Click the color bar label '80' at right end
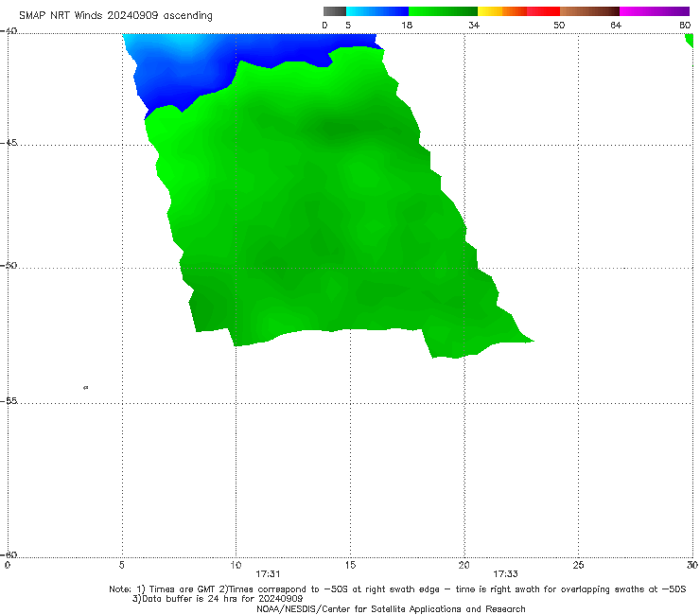This screenshot has height=615, width=700. (685, 25)
